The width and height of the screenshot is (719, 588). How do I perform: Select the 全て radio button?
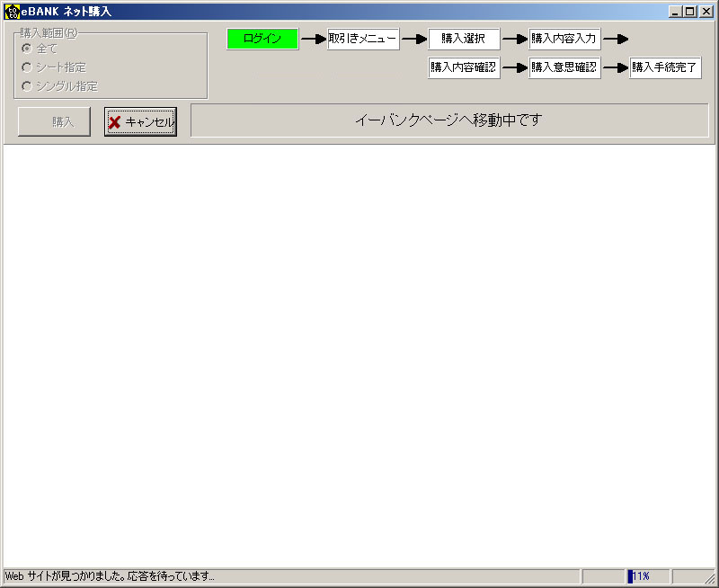[28, 49]
